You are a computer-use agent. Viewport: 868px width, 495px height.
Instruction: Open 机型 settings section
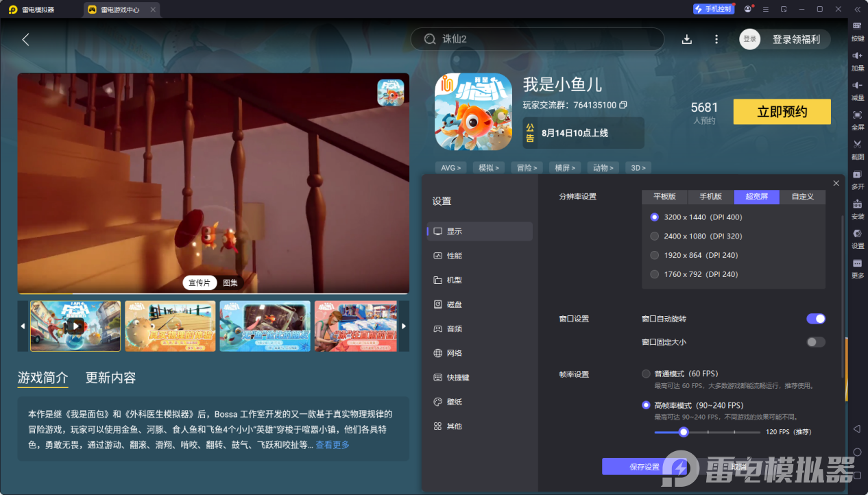click(x=480, y=280)
